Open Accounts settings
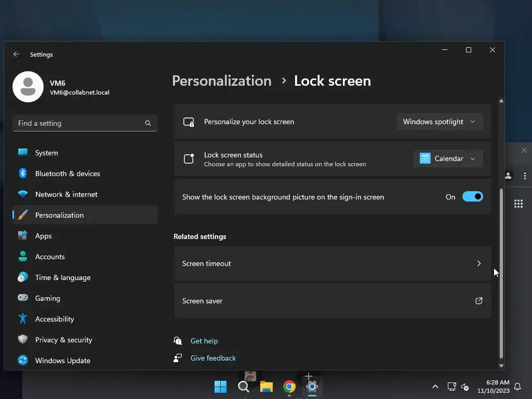Viewport: 532px width, 399px height. pos(85,257)
